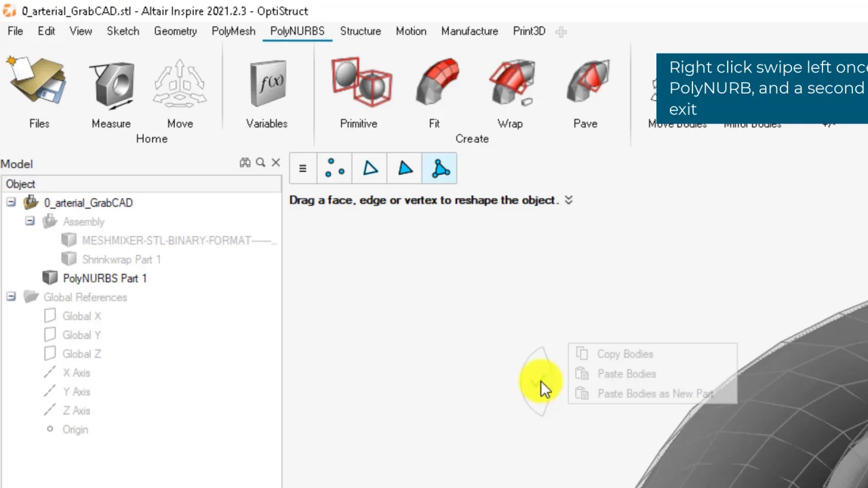The image size is (868, 488).
Task: Switch to the Manufacture ribbon tab
Action: 469,31
